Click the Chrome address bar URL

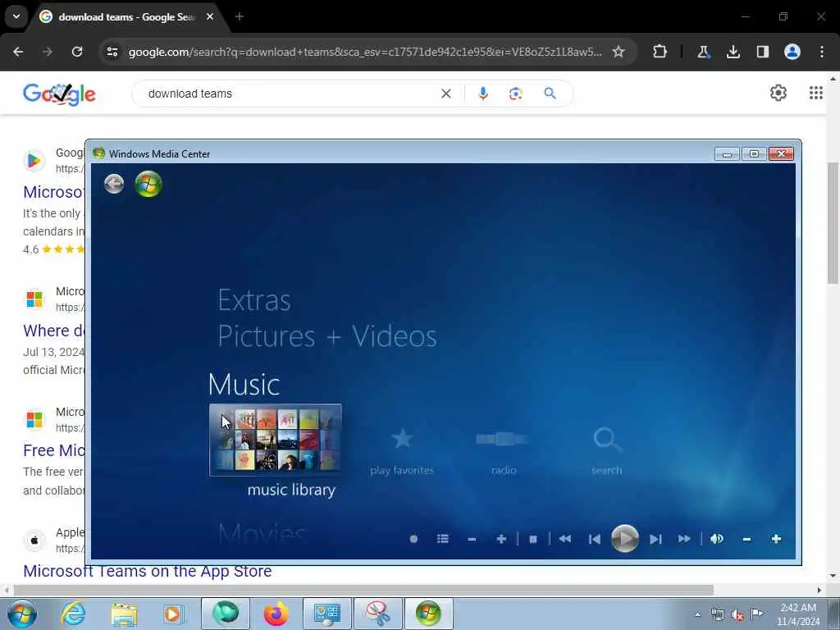click(x=364, y=52)
